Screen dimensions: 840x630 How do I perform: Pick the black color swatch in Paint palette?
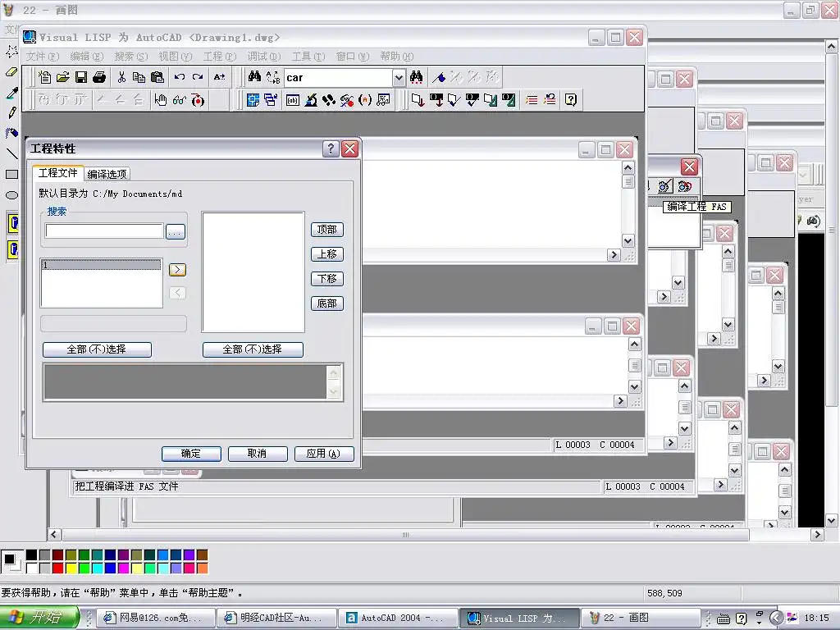(32, 555)
